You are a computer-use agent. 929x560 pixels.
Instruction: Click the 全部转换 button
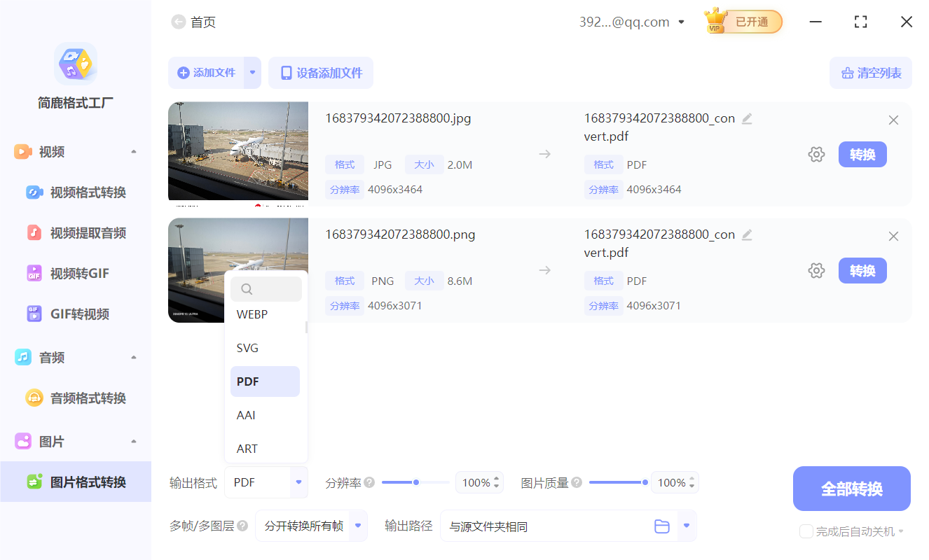click(851, 488)
